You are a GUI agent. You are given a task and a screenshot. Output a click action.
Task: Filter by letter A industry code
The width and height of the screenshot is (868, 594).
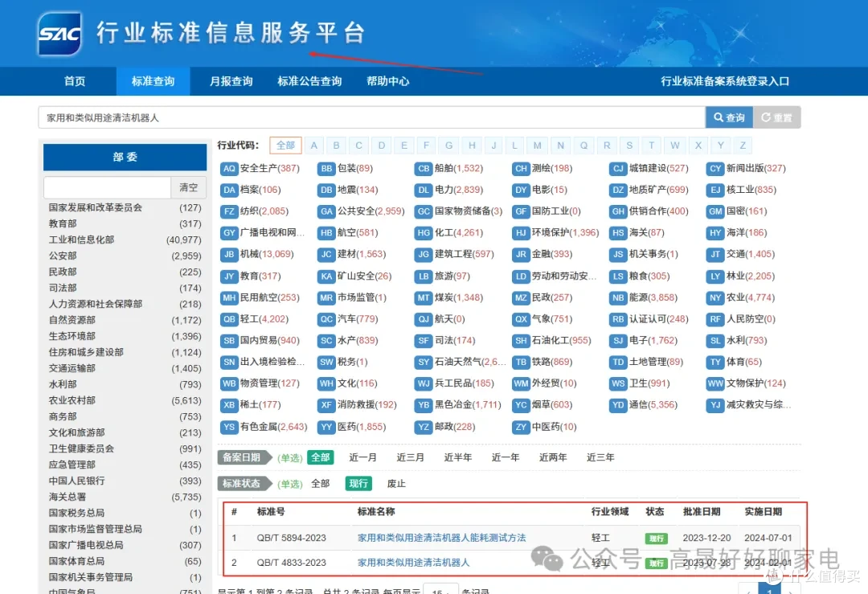[x=314, y=145]
